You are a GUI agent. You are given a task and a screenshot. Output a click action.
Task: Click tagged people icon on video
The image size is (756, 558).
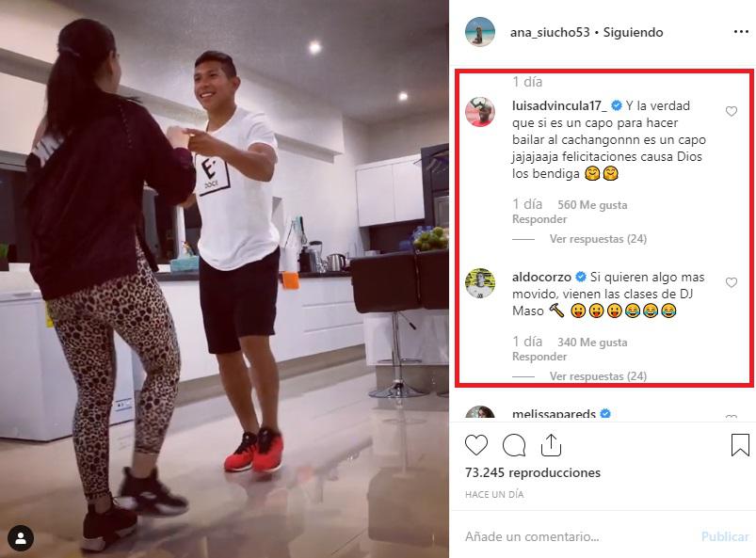(x=21, y=537)
